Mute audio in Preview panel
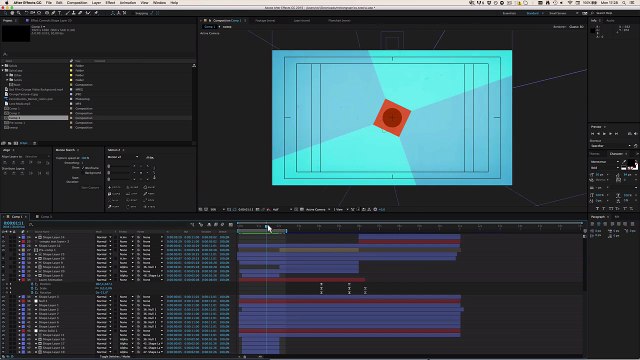 [x=636, y=133]
